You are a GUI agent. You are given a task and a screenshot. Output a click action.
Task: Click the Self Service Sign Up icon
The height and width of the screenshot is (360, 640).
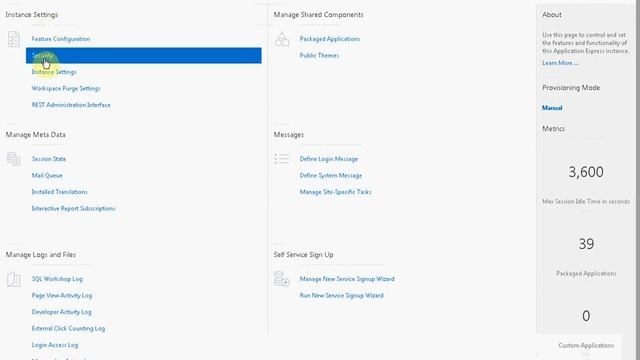(x=282, y=279)
